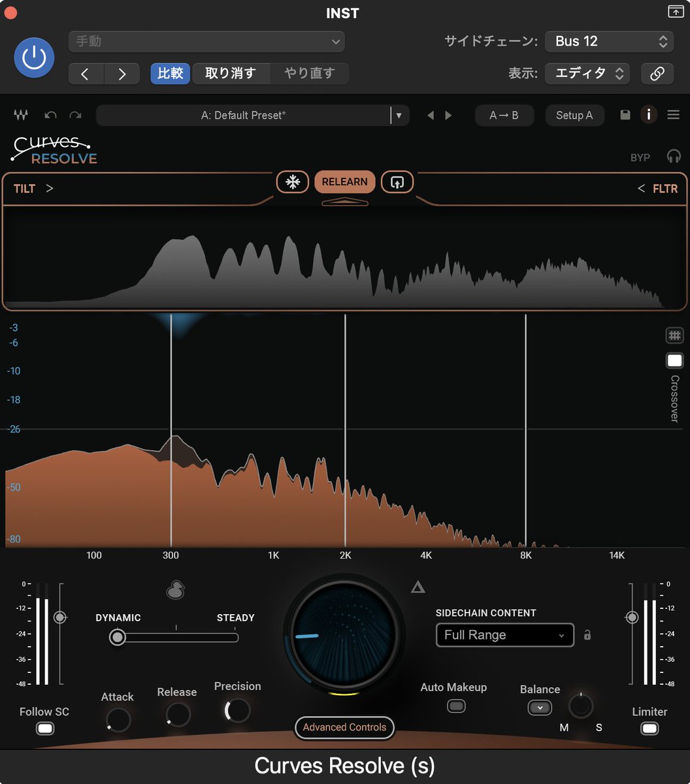The height and width of the screenshot is (784, 690).
Task: Open the サイドチェーン Bus 12 dropdown
Action: [609, 41]
